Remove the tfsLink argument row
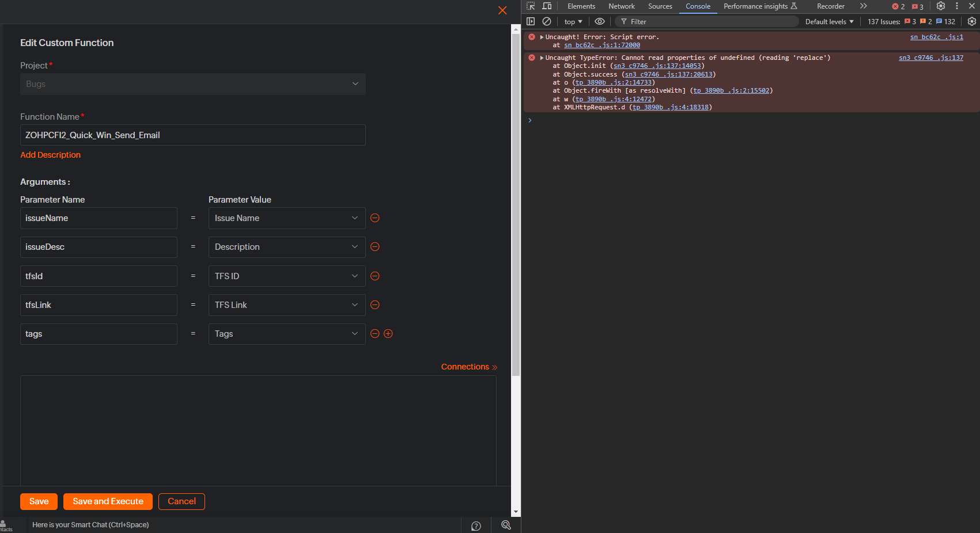 [375, 305]
